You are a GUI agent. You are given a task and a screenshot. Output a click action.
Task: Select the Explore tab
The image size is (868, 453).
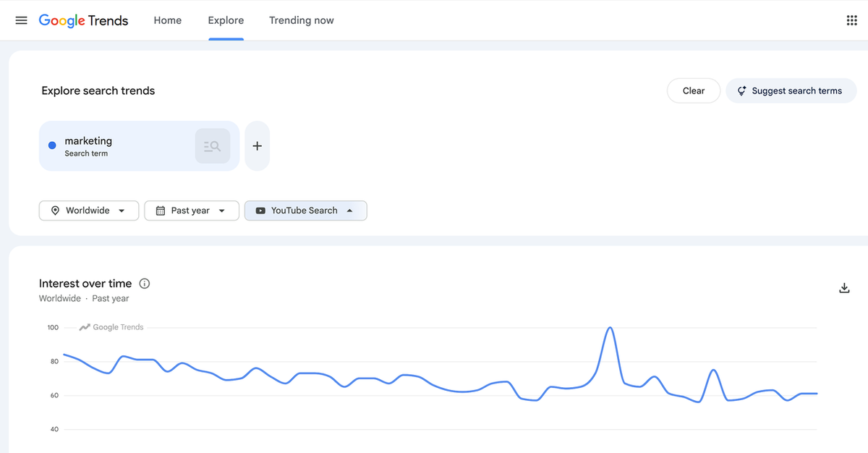(226, 20)
